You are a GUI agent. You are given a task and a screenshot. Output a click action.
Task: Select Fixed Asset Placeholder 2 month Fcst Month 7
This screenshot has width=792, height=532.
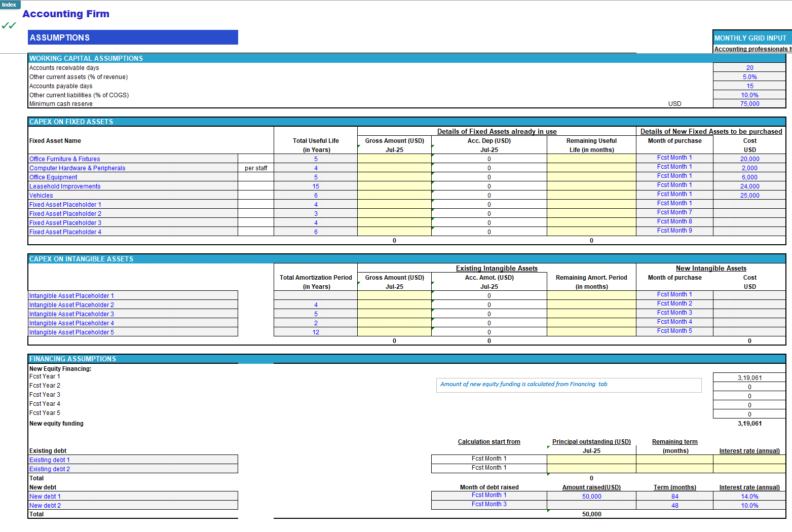coord(674,212)
